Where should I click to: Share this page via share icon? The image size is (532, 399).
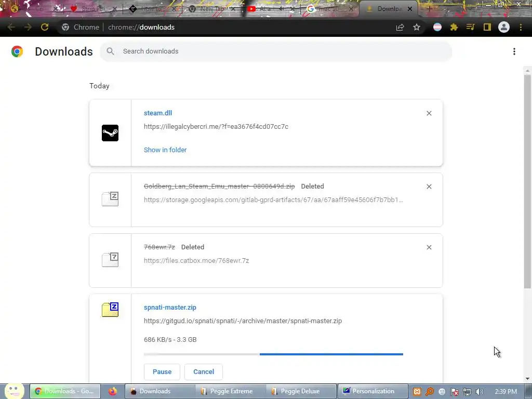pos(400,27)
